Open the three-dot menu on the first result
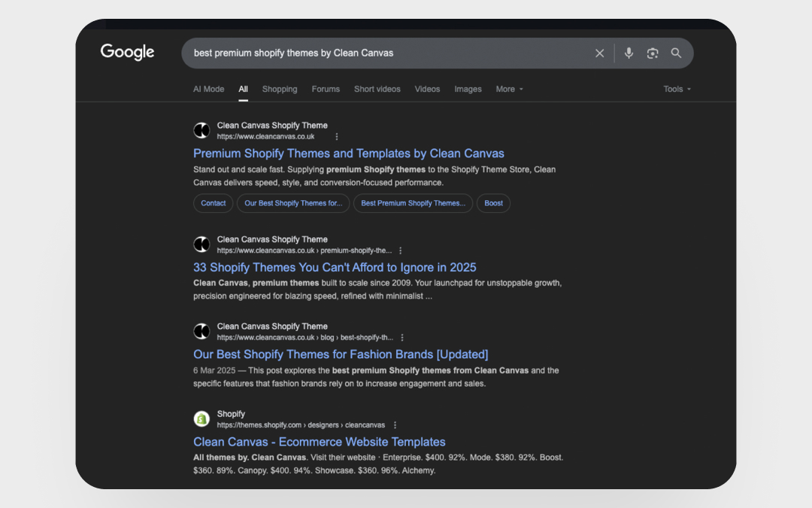Image resolution: width=812 pixels, height=508 pixels. pos(336,136)
